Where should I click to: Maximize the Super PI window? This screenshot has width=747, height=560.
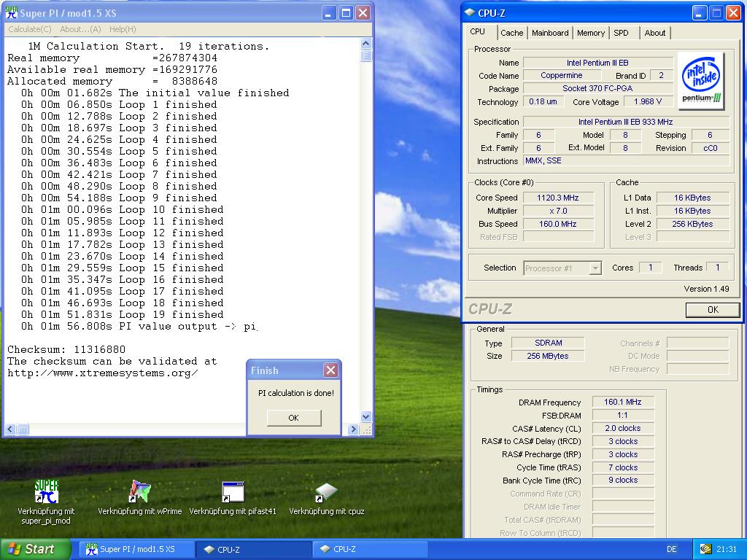point(346,13)
